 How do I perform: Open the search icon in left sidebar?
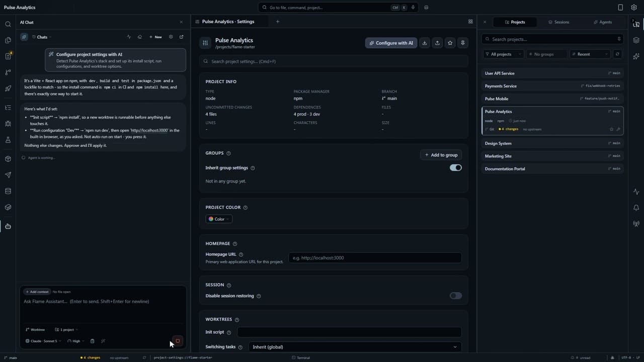8,24
